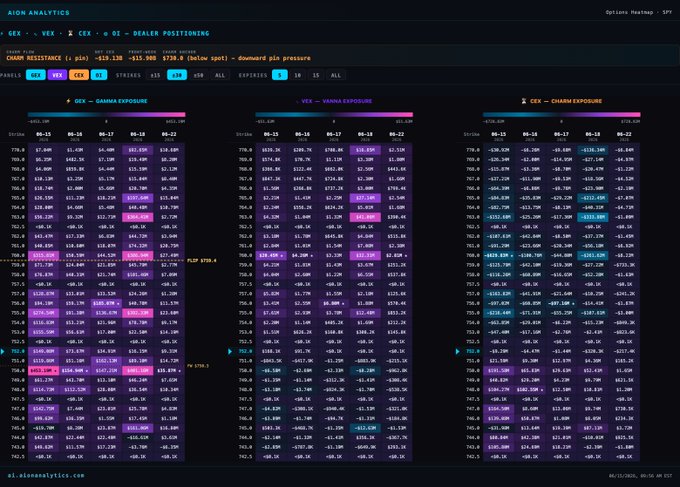This screenshot has width=680, height=487.
Task: Click the teal CEX cell at strike 763.0, 06-18
Action: tap(592, 217)
